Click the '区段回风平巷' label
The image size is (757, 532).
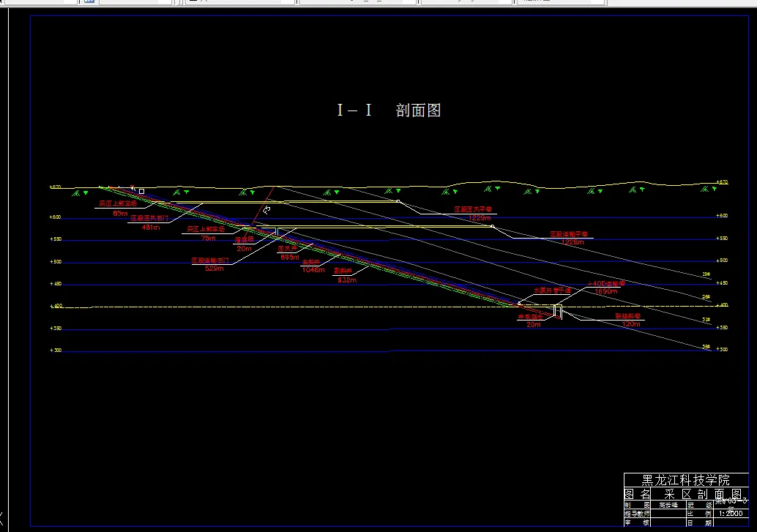pos(473,209)
